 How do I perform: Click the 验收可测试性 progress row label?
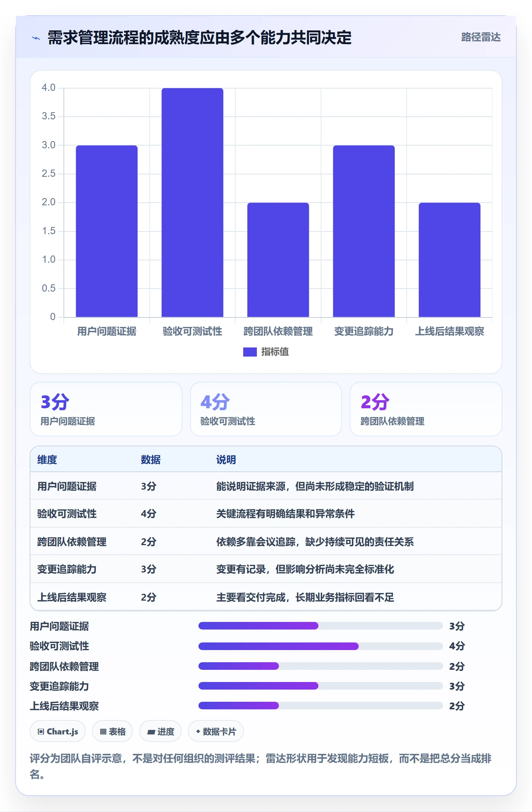[60, 646]
